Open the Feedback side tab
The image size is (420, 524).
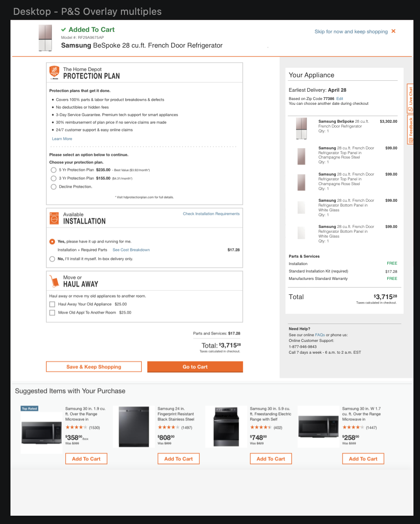(x=410, y=129)
